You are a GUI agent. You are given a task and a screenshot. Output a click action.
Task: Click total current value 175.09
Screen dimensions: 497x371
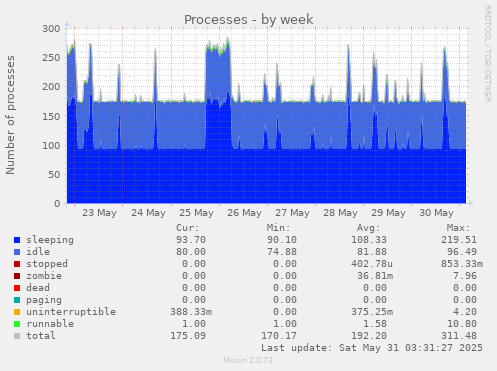coord(188,336)
